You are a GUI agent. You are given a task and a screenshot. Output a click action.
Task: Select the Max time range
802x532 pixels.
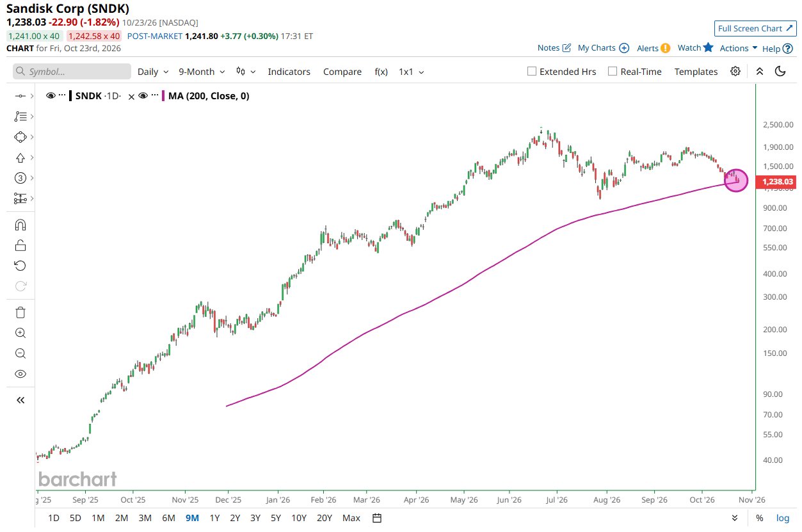(351, 518)
